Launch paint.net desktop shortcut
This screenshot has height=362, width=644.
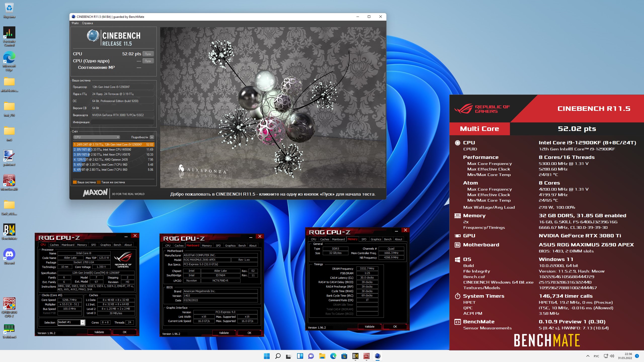coord(9,158)
